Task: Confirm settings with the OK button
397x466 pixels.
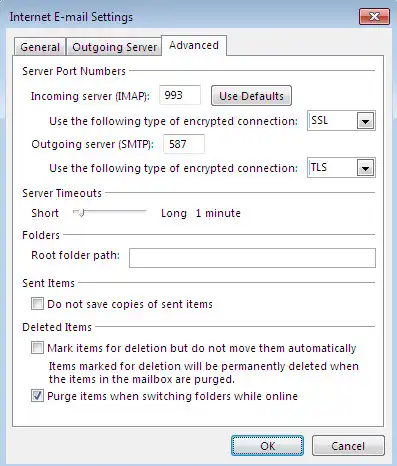Action: [x=267, y=446]
